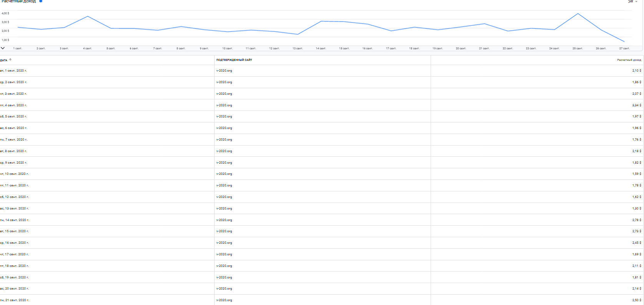Select the income value 2,10 $

coord(637,71)
